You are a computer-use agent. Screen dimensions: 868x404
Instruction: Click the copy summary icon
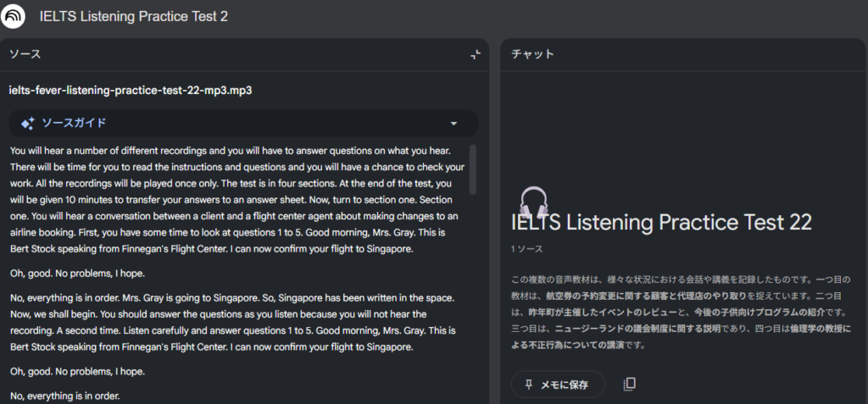pos(630,385)
